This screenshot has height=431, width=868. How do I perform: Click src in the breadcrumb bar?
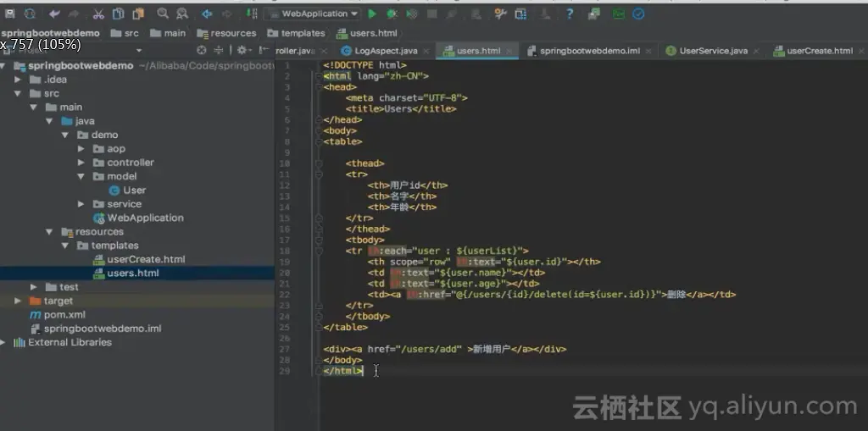coord(125,33)
